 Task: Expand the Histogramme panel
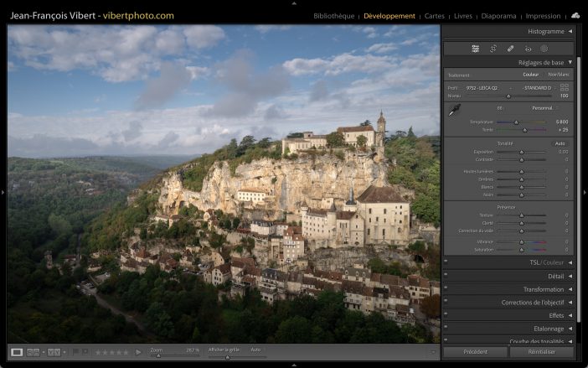(x=570, y=32)
